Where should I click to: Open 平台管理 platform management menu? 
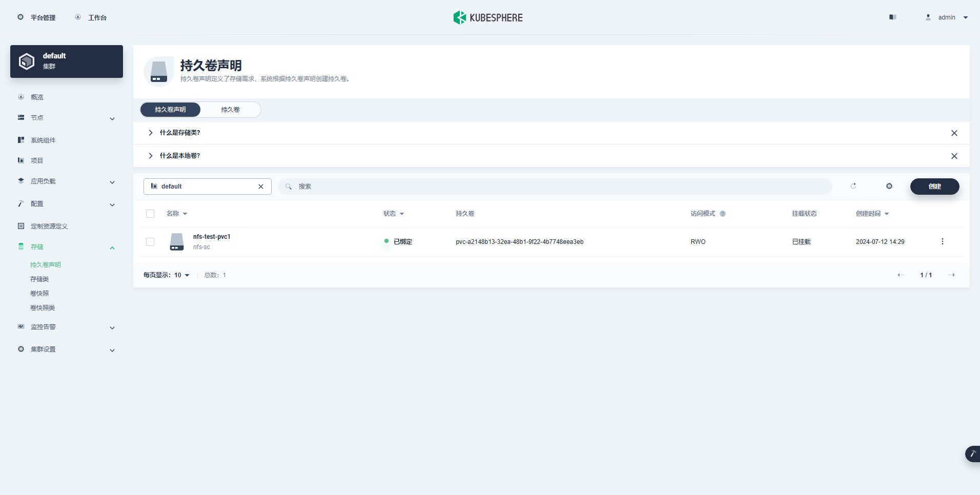36,17
